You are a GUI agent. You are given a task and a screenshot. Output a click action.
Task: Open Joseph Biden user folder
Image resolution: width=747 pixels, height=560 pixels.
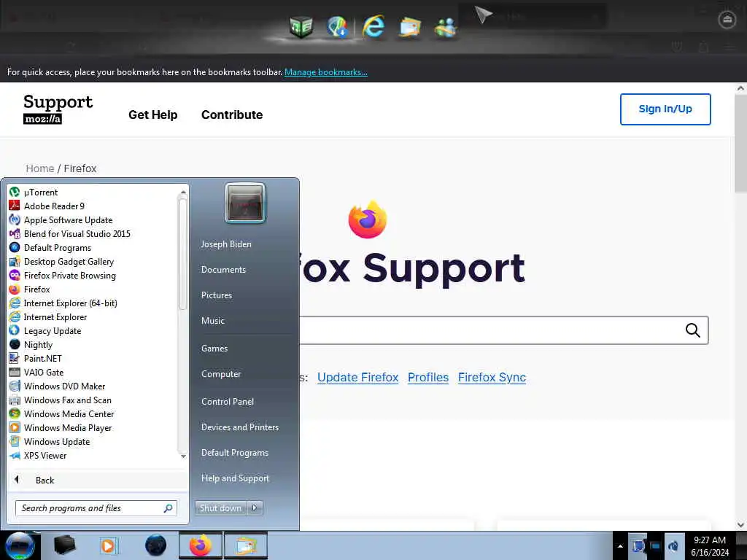click(226, 244)
